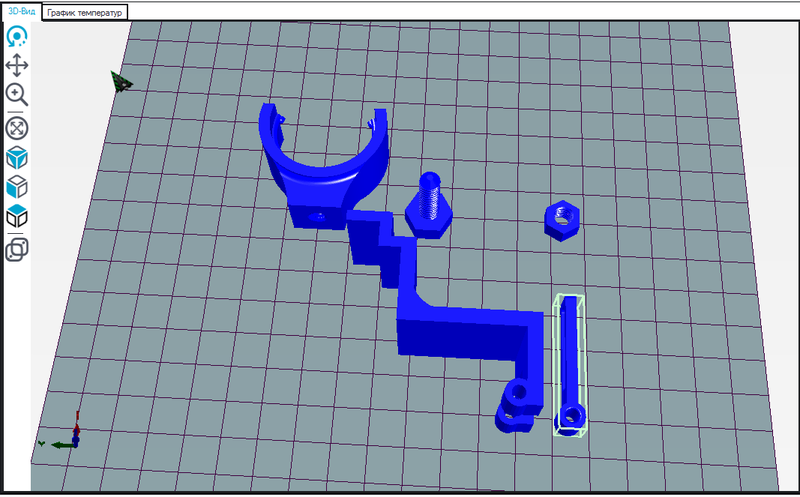Switch to isometric cube view
Image resolution: width=800 pixels, height=497 pixels.
[x=17, y=157]
